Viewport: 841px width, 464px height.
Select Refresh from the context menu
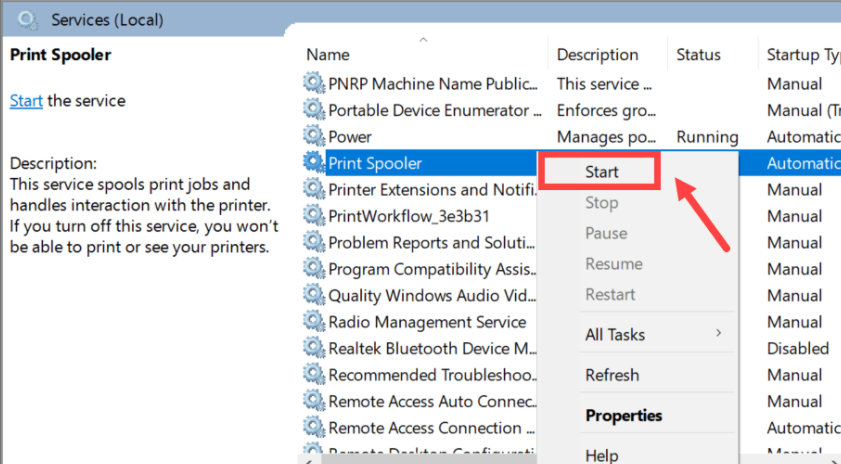coord(611,375)
